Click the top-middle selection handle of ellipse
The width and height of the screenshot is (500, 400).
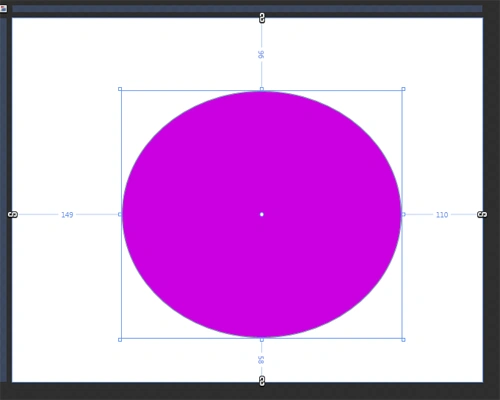(262, 89)
